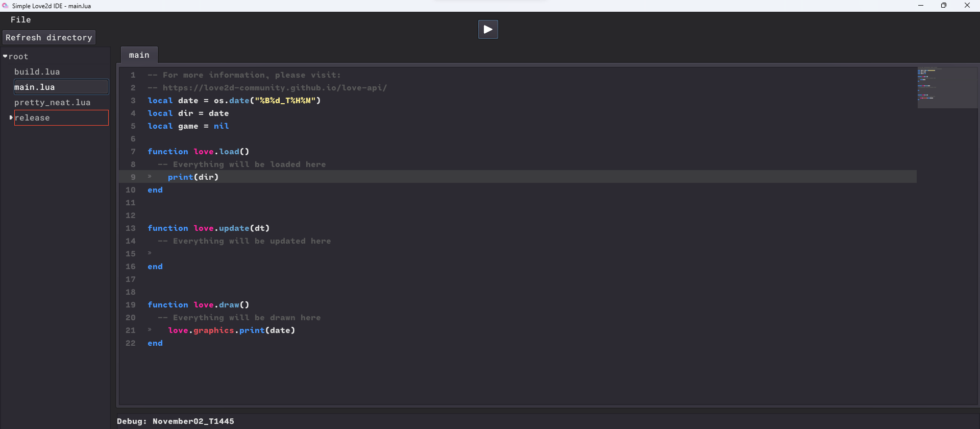
Task: Expand the release folder arrow
Action: 11,118
